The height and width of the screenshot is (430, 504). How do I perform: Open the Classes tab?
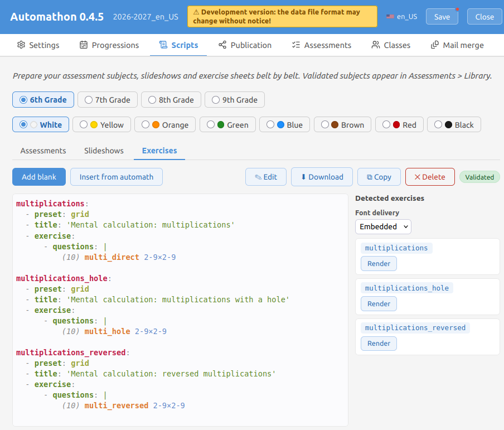coord(391,45)
